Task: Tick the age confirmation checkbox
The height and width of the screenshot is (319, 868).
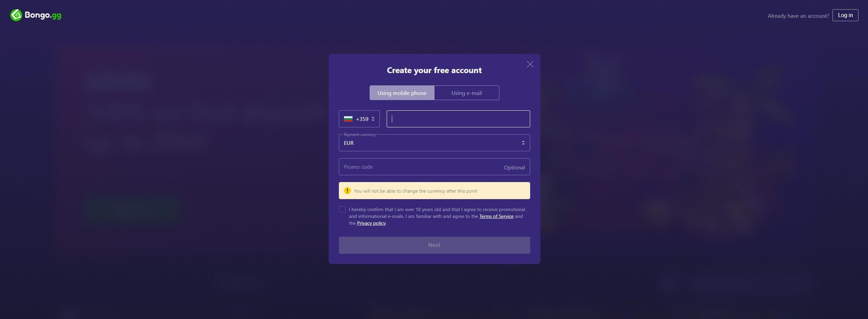Action: click(342, 209)
